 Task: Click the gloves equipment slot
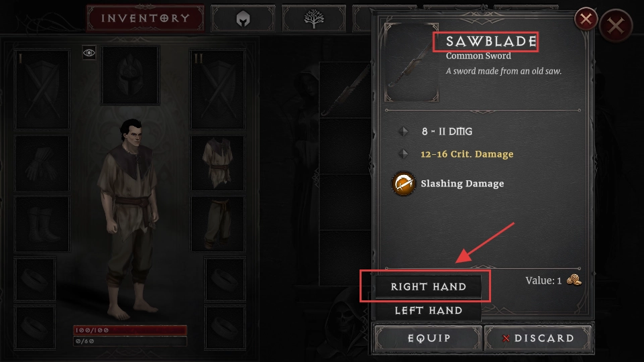coord(42,164)
